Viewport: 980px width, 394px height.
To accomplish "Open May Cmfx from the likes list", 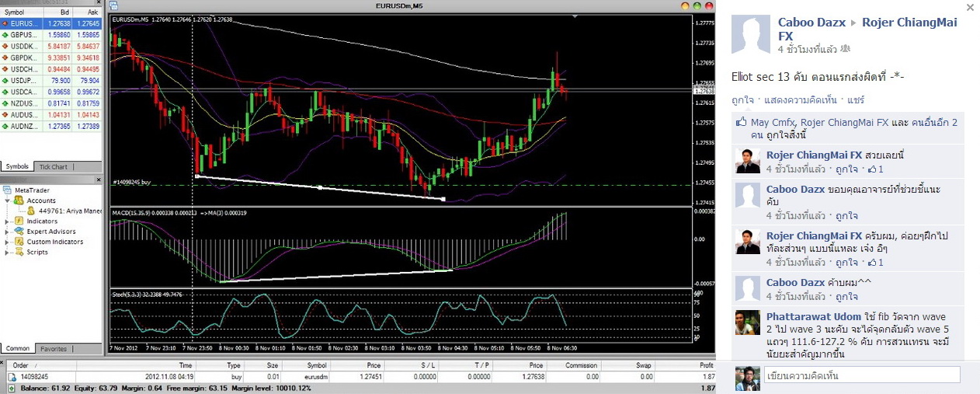I will tap(773, 122).
